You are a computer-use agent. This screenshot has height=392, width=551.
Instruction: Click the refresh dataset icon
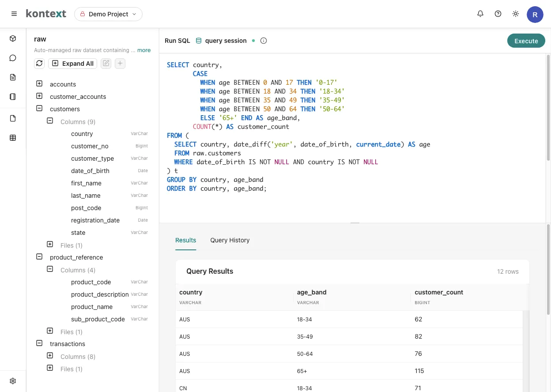(39, 64)
